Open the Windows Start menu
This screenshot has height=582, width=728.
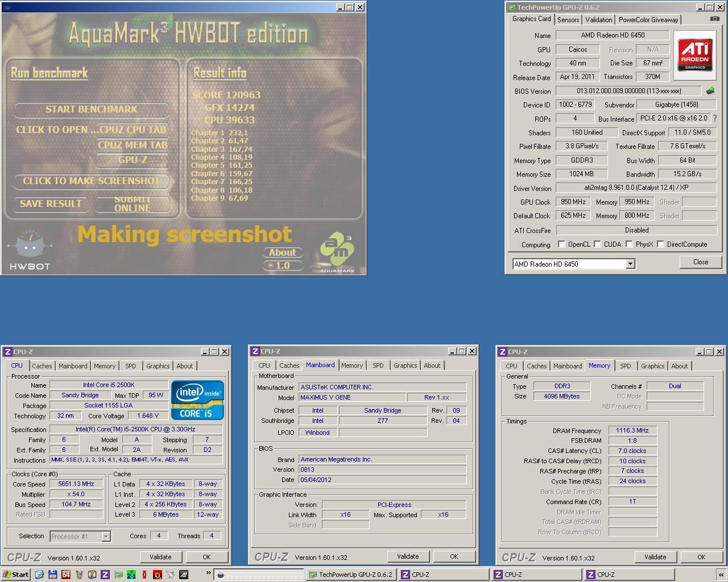click(15, 575)
